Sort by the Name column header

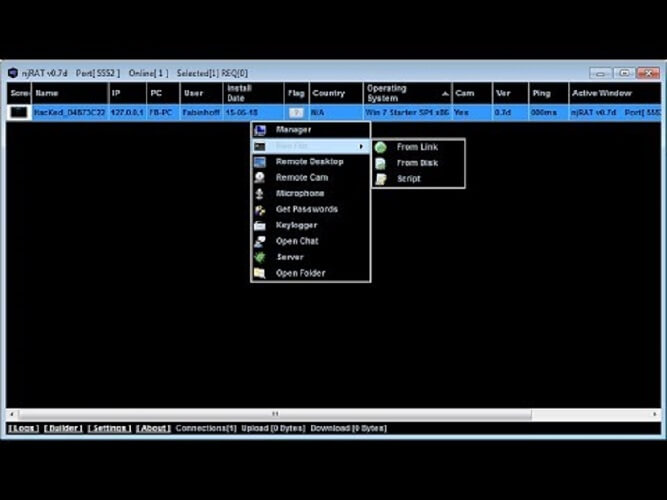point(70,93)
